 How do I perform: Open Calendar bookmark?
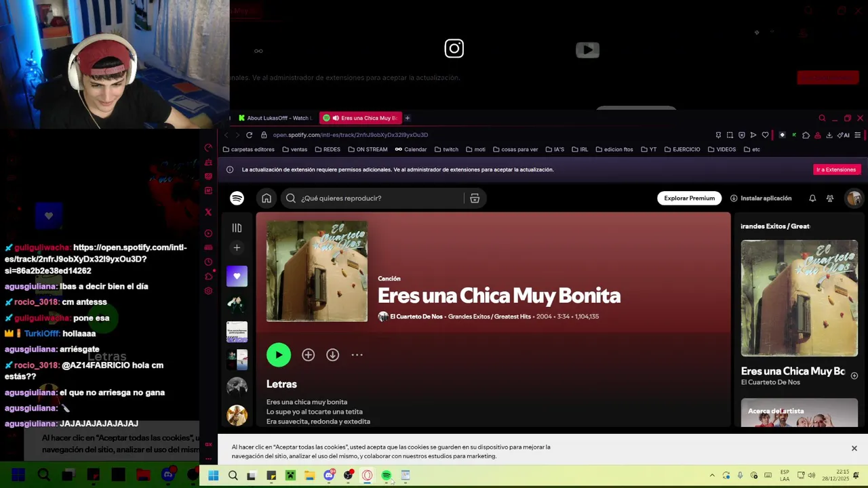point(411,149)
